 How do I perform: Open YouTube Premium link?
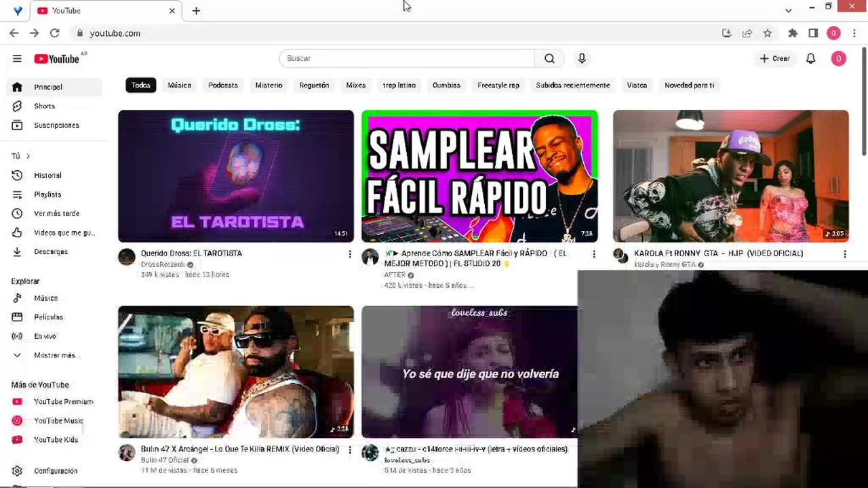tap(54, 401)
